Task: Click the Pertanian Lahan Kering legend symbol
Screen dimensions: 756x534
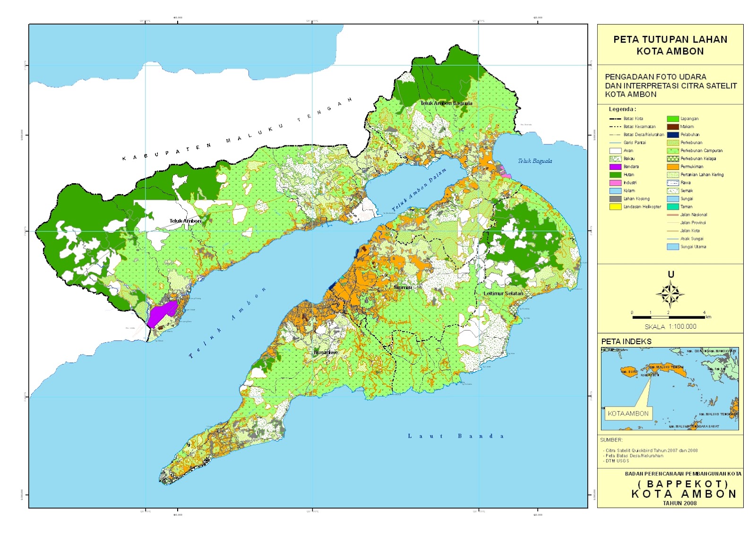Action: tap(673, 175)
